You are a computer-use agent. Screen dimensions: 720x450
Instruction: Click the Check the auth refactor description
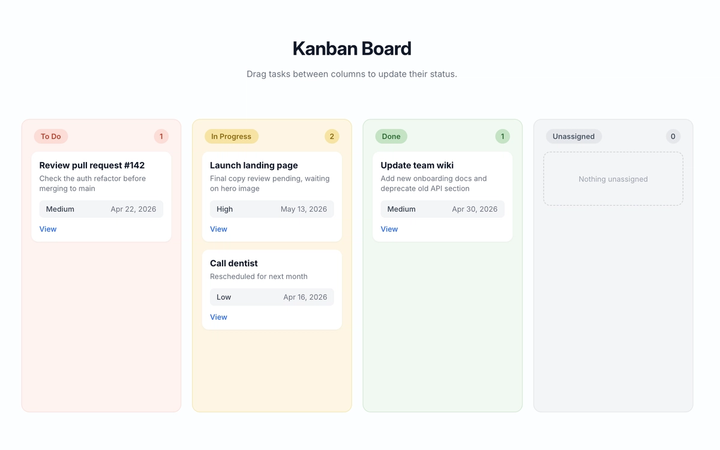click(92, 183)
